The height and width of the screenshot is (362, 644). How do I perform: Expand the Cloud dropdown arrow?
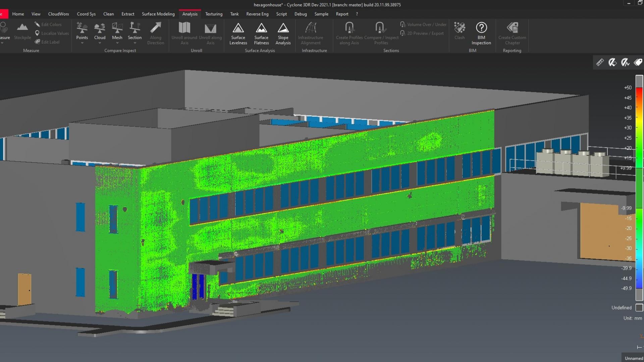coord(100,43)
